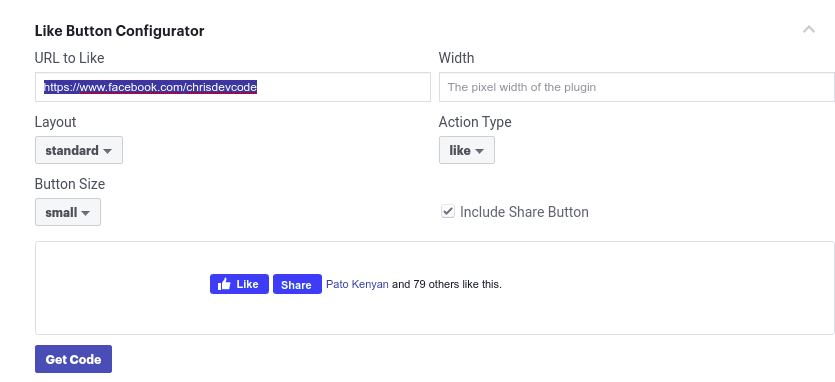The height and width of the screenshot is (382, 835).
Task: Click the Width pixel input field
Action: tap(636, 87)
